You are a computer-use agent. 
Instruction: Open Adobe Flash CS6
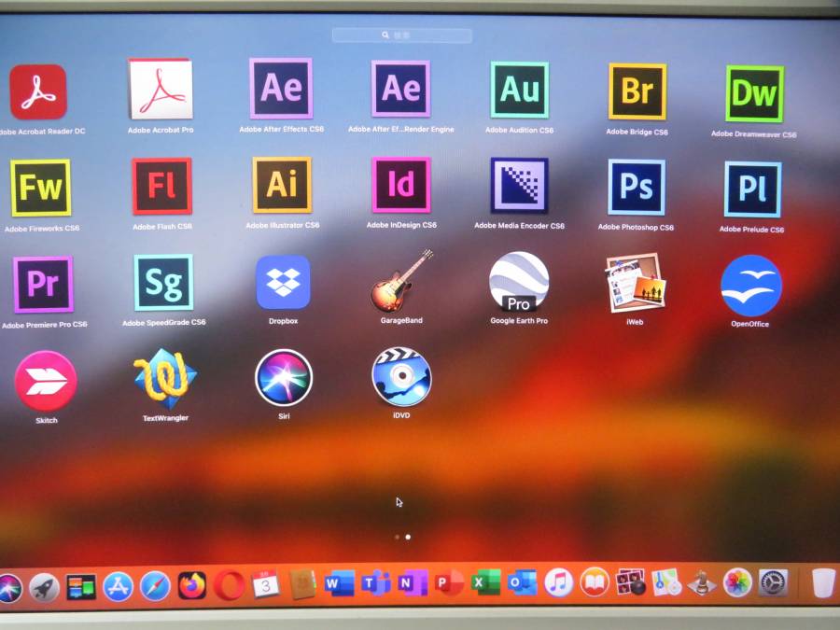click(x=161, y=186)
